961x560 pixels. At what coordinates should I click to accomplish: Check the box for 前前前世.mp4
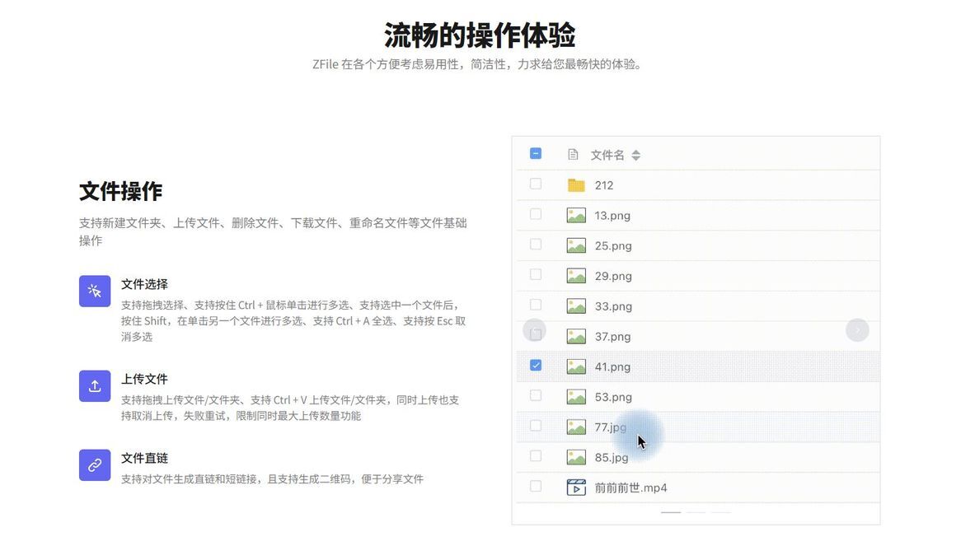[x=536, y=486]
